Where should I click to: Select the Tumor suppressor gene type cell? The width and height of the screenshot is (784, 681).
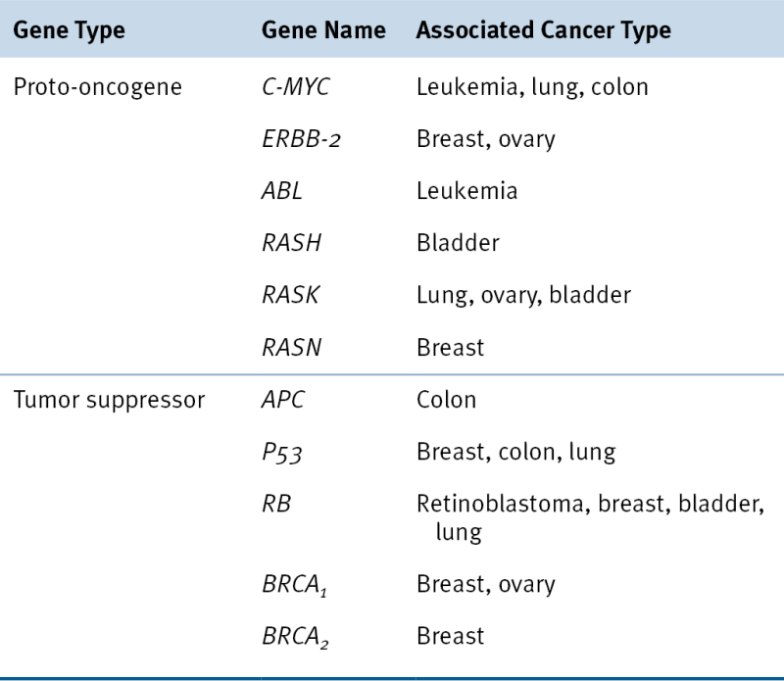[x=108, y=400]
